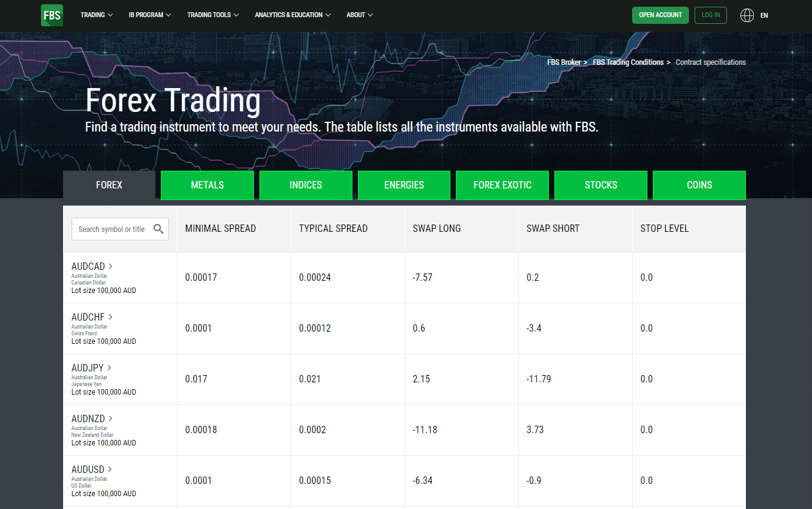The image size is (812, 509).
Task: Click AUDJPY swap short -11.79
Action: 539,379
